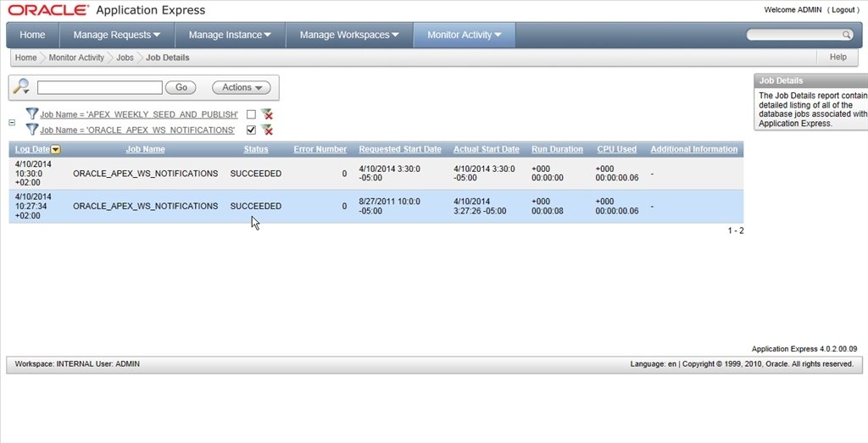
Task: Sort by Job Name column header
Action: (145, 149)
